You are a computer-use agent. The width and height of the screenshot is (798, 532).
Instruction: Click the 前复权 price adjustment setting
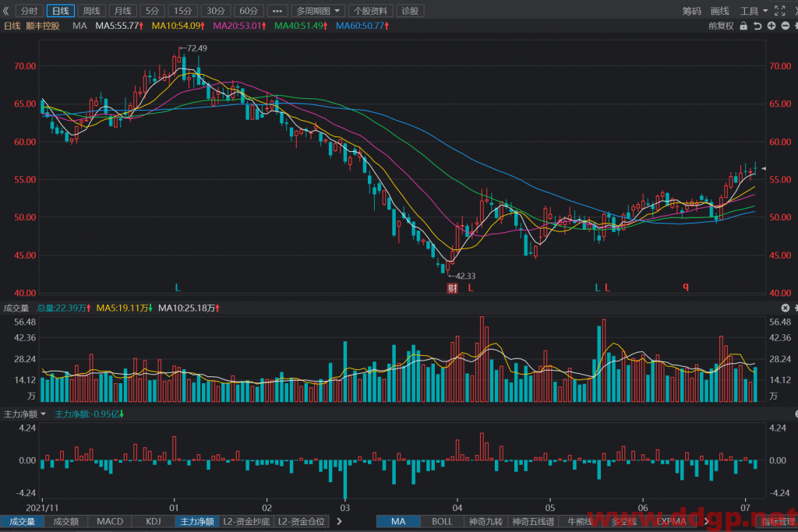tap(721, 26)
